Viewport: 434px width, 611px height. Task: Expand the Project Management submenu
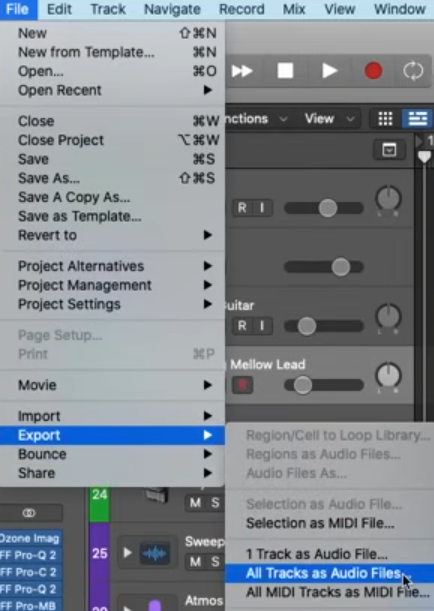pos(112,285)
